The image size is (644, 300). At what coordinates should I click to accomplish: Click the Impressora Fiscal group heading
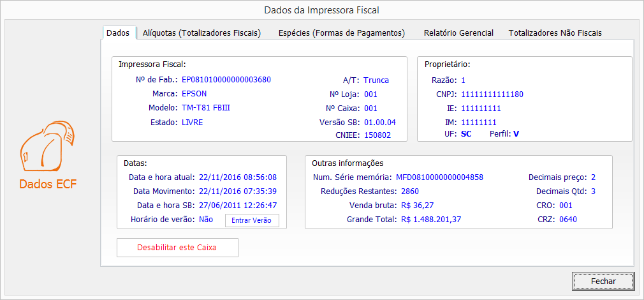pos(152,64)
